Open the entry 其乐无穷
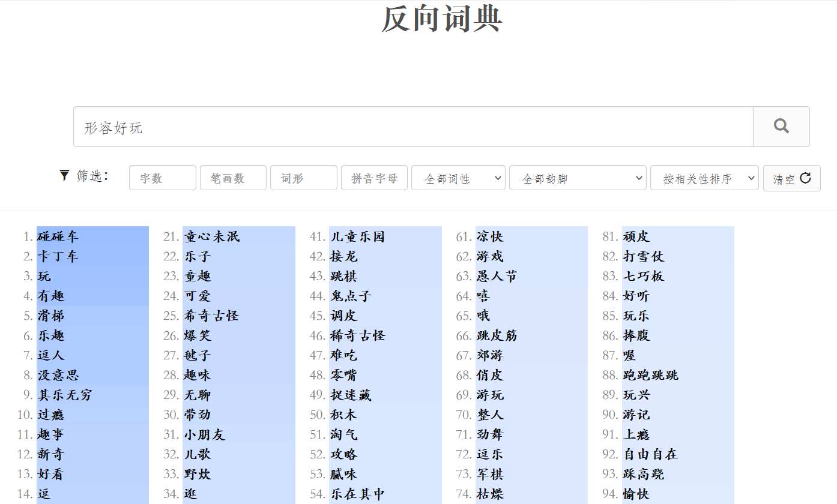Viewport: 837px width, 504px height. 65,394
